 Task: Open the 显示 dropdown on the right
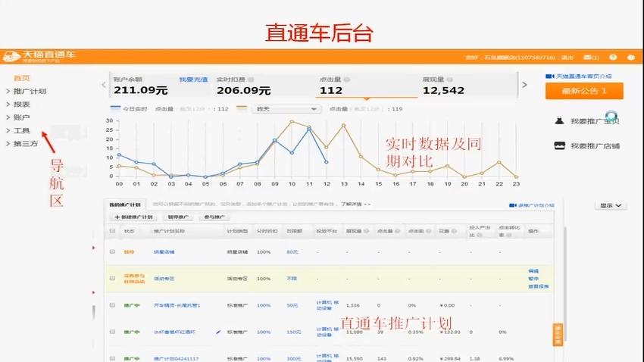point(611,205)
